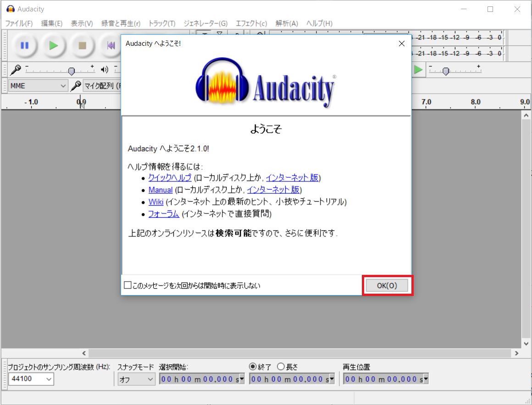The width and height of the screenshot is (532, 405).
Task: Click the Skip to Start button
Action: [x=111, y=45]
